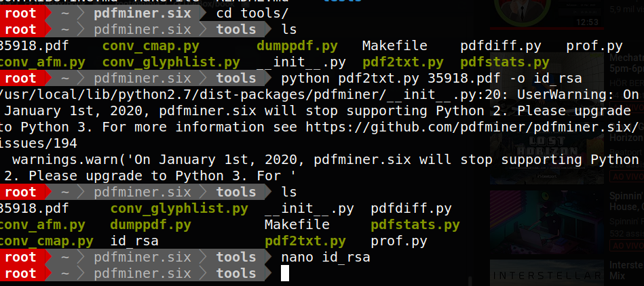Click dumppdf.py listed left of Makefile
Viewport: 644px width, 286px height.
pos(297,46)
